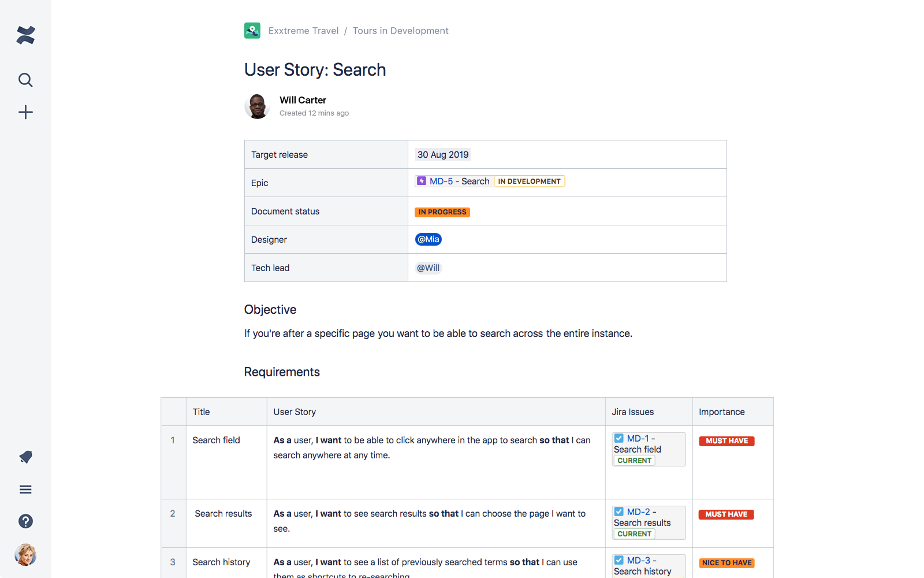The width and height of the screenshot is (924, 578).
Task: Click the MD-3 task checkbox icon
Action: pyautogui.click(x=619, y=561)
